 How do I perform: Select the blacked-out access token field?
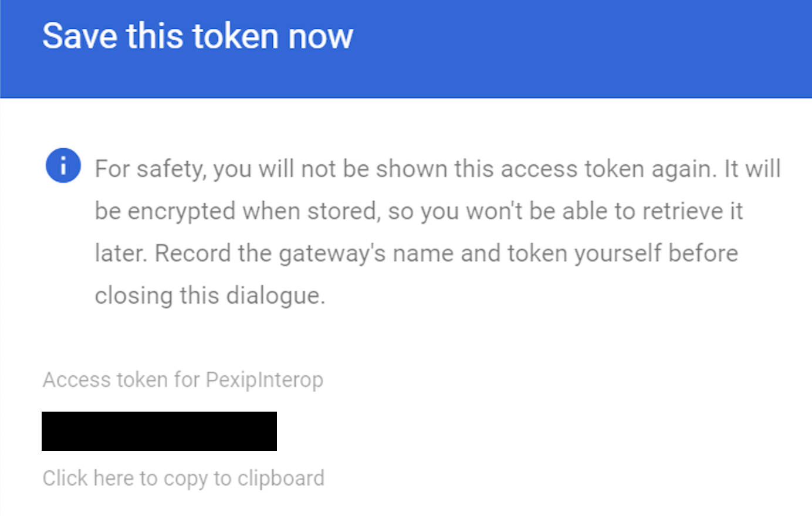coord(159,431)
